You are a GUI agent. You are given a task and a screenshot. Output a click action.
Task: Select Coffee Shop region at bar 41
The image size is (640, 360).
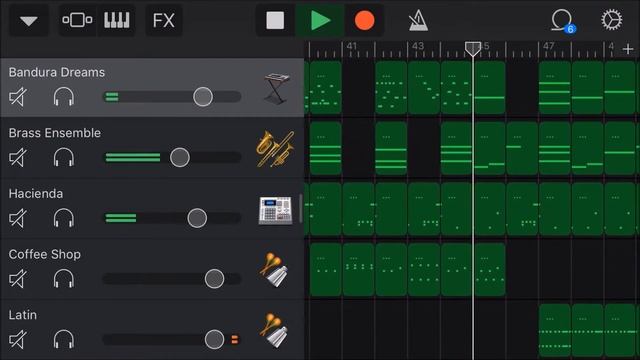358,270
